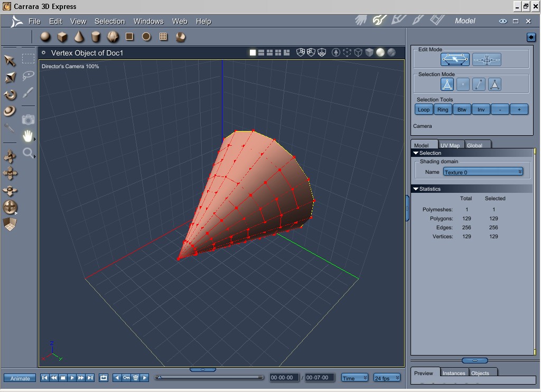Viewport: 541px width, 392px height.
Task: Open the Texture 0 shading domain dropdown
Action: pos(483,172)
